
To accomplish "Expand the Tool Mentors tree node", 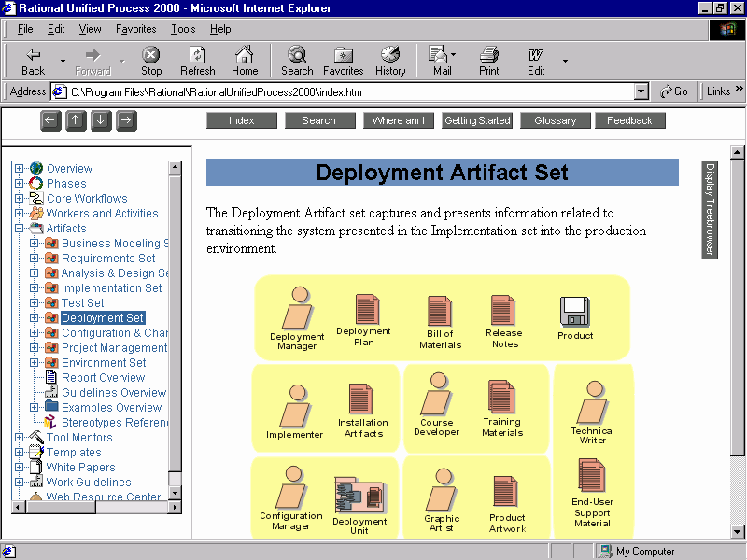I will click(x=19, y=437).
